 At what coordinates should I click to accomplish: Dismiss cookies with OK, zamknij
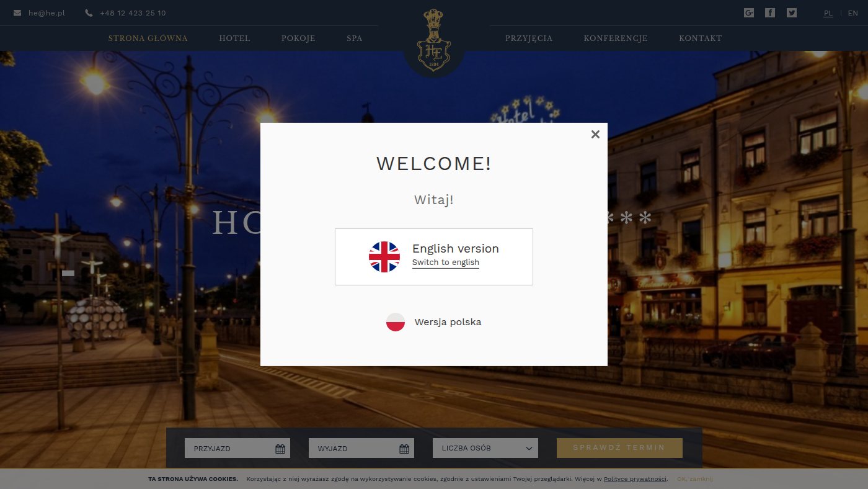click(x=695, y=479)
